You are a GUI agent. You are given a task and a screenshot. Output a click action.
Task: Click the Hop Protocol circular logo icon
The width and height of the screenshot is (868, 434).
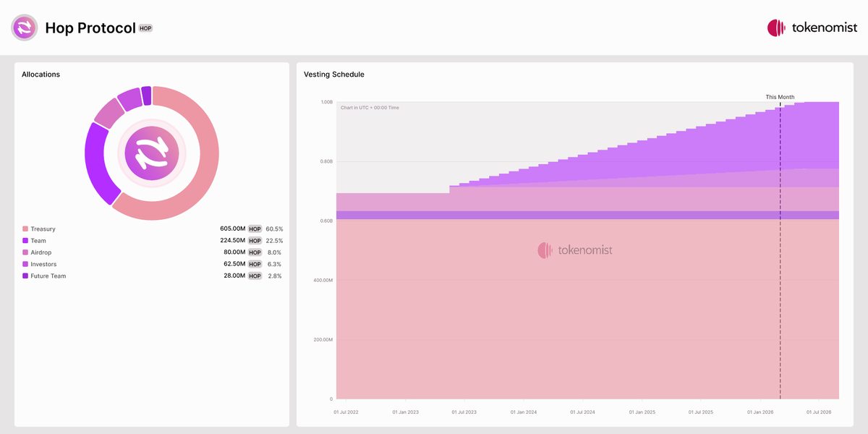click(24, 27)
